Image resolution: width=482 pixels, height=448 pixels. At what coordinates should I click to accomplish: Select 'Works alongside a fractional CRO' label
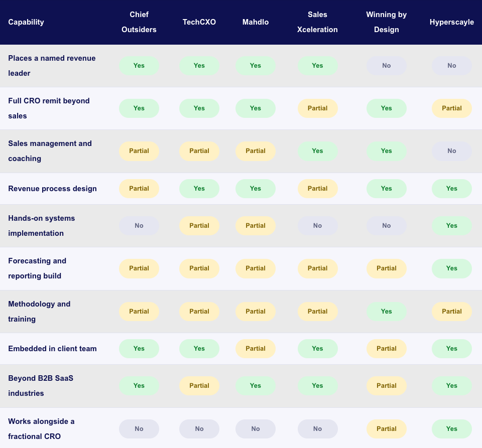41,429
